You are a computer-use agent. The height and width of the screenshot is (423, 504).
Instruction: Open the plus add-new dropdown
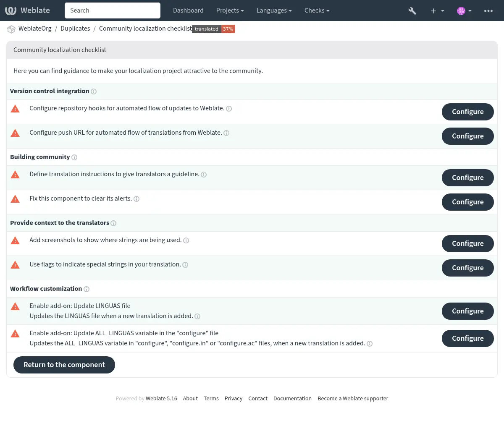pyautogui.click(x=437, y=10)
